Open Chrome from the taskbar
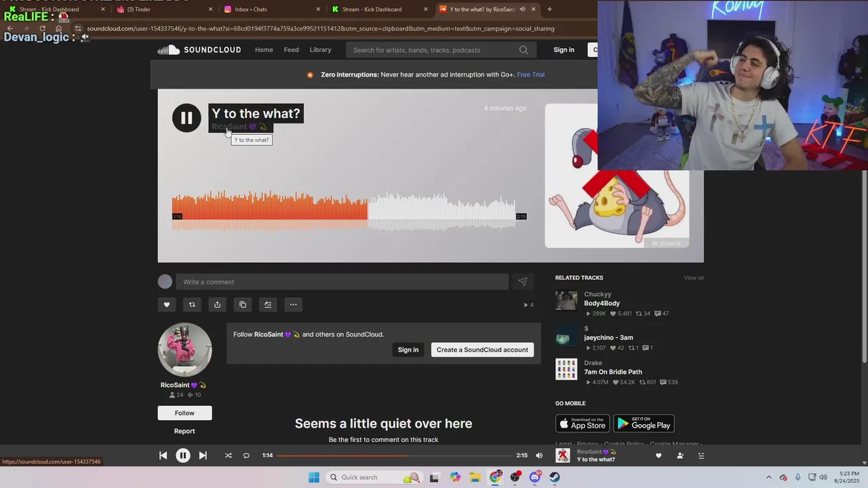 click(x=496, y=477)
